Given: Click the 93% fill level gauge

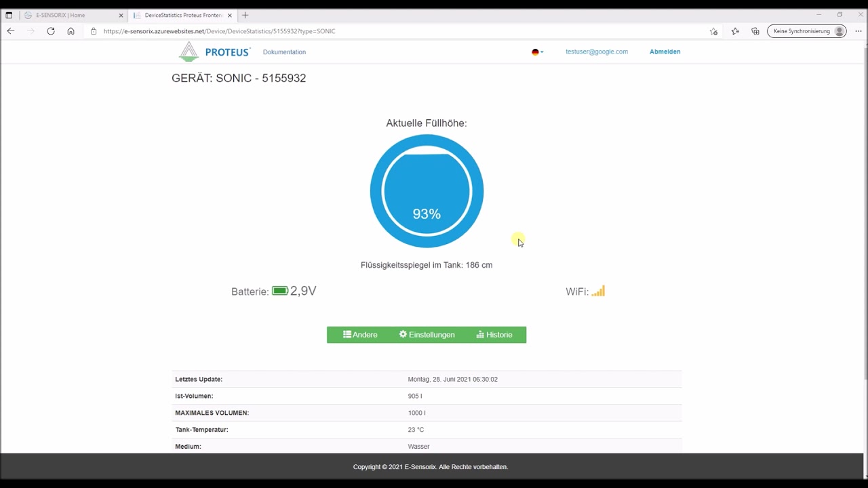Looking at the screenshot, I should pyautogui.click(x=427, y=191).
